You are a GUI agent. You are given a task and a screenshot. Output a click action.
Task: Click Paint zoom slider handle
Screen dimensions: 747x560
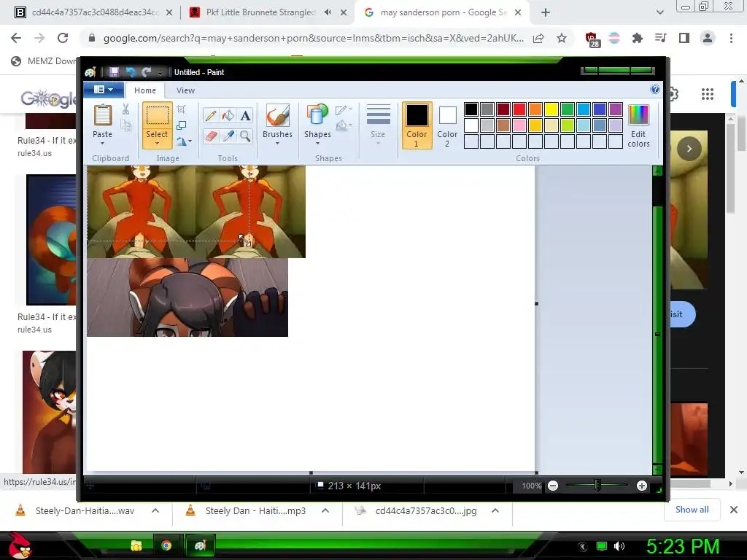(x=597, y=486)
